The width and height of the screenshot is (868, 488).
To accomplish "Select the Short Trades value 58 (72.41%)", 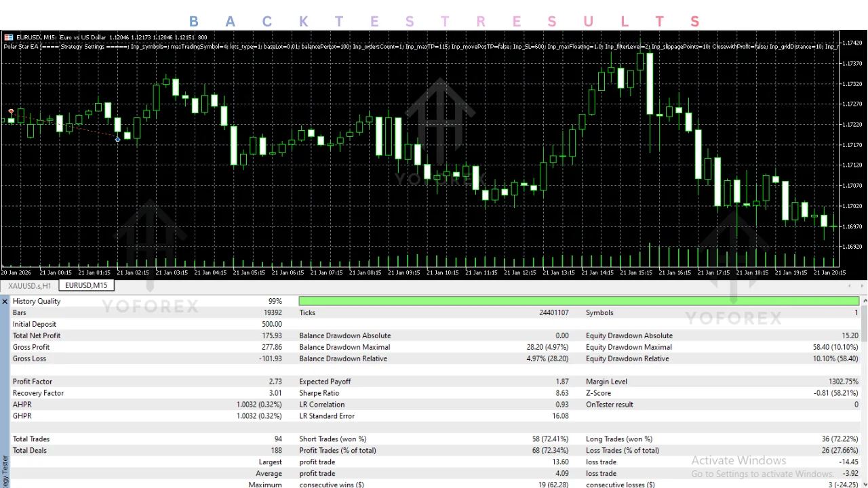I will pos(551,440).
